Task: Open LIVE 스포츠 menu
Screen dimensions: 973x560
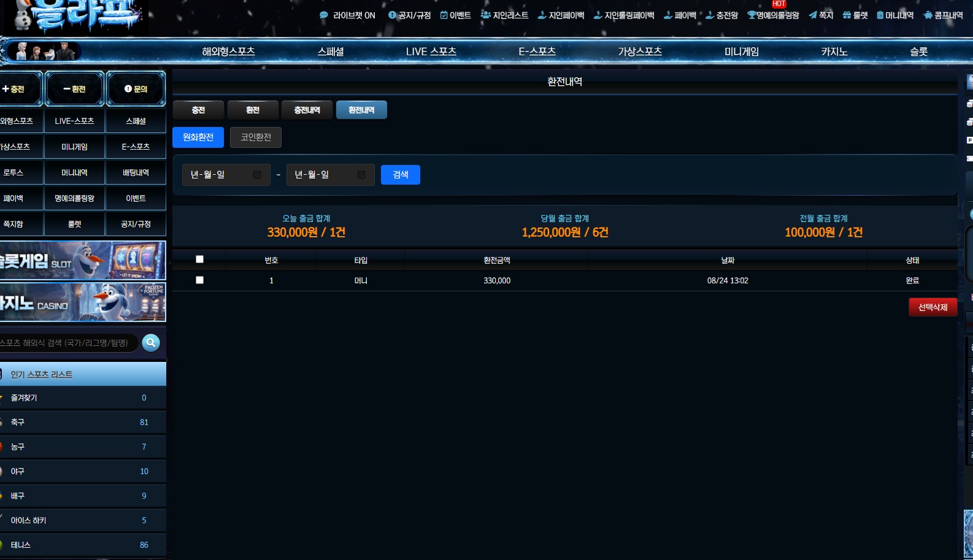Action: 431,52
